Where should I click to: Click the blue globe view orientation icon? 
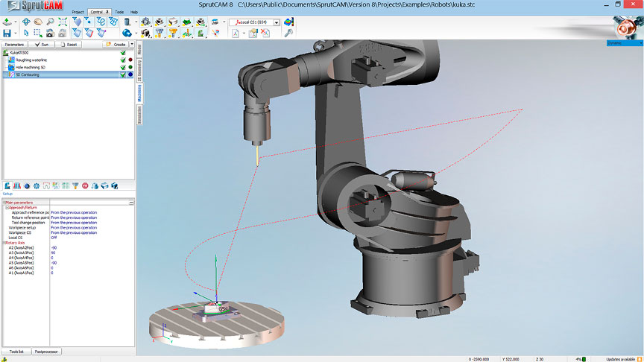(x=127, y=34)
